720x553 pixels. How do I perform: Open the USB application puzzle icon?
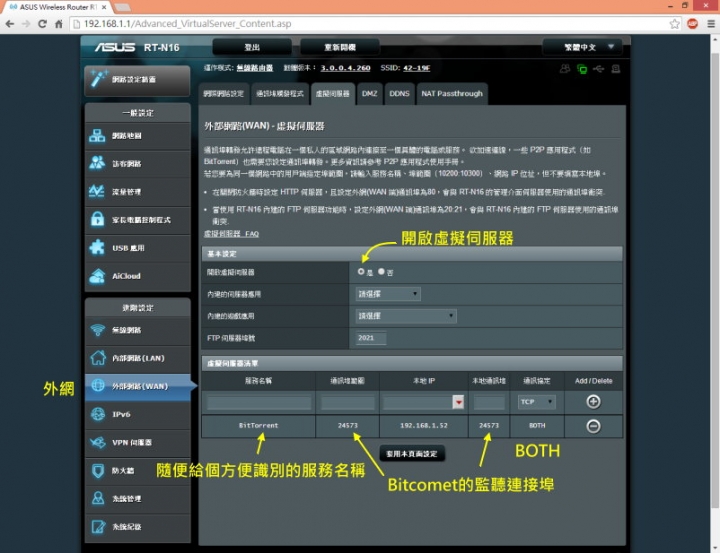(97, 248)
